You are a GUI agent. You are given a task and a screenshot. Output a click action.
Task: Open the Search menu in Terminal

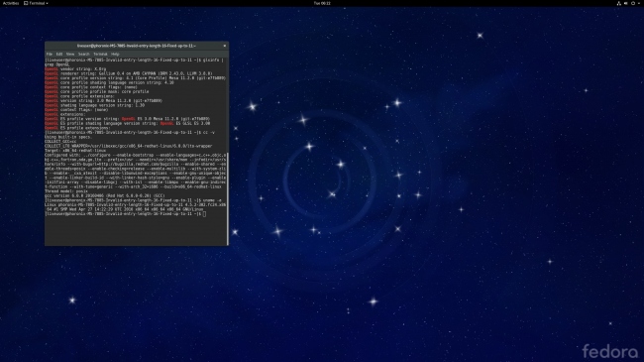click(84, 54)
